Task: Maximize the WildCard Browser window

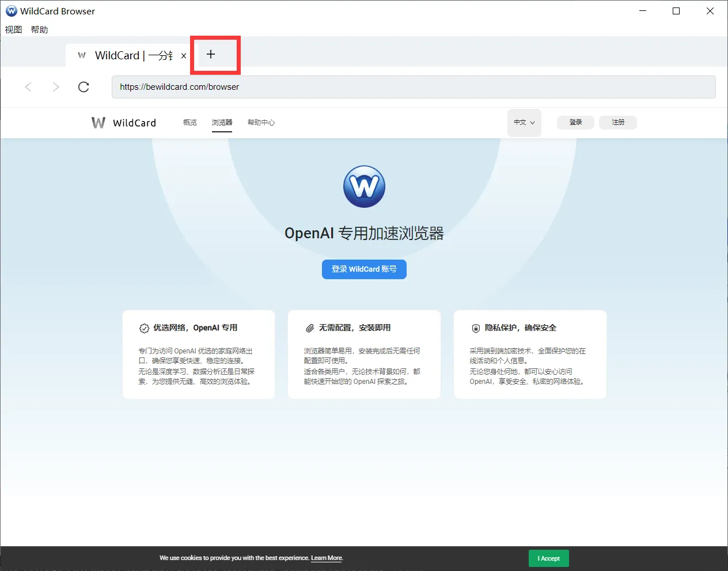Action: click(676, 11)
